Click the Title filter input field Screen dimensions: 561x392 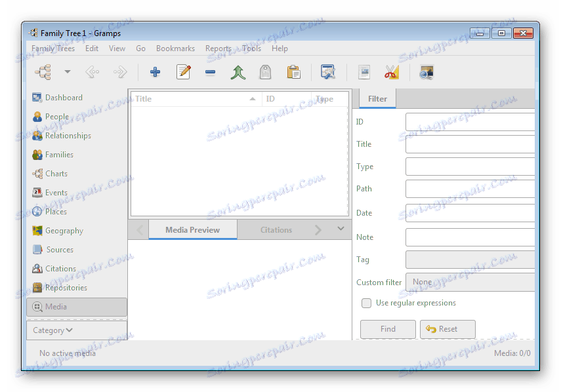[x=470, y=144]
